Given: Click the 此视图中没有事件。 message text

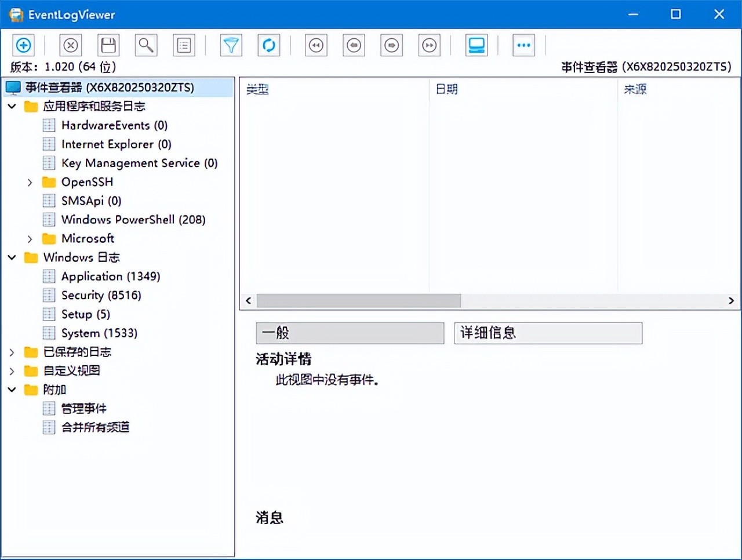Looking at the screenshot, I should pos(328,380).
